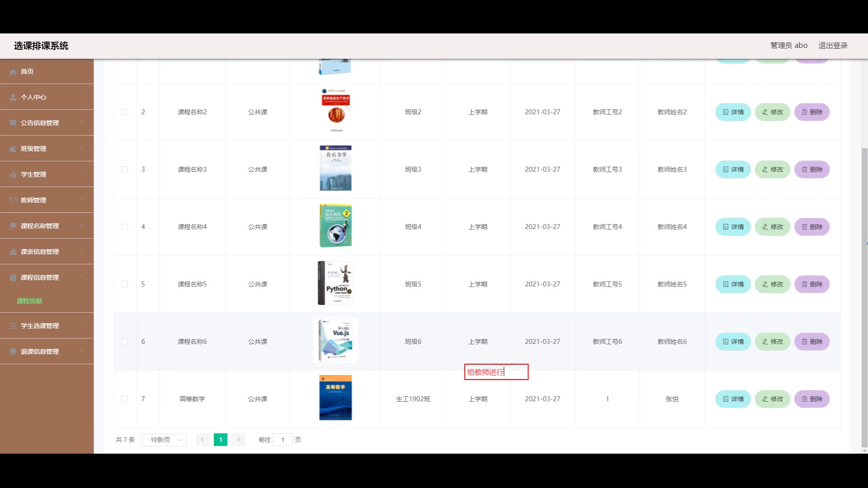Image resolution: width=868 pixels, height=488 pixels.
Task: Click the flag icon for 课程名称管理
Action: [x=13, y=226]
